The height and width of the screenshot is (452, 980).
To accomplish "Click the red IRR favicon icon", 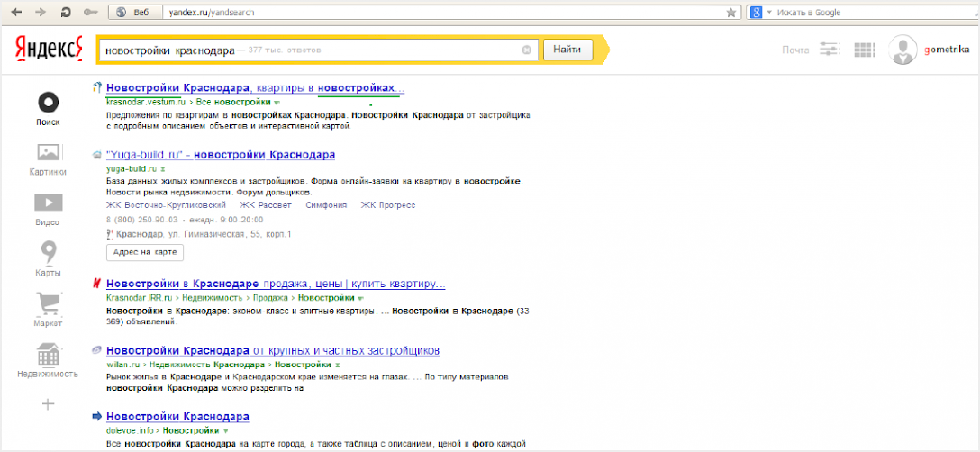I will (97, 284).
